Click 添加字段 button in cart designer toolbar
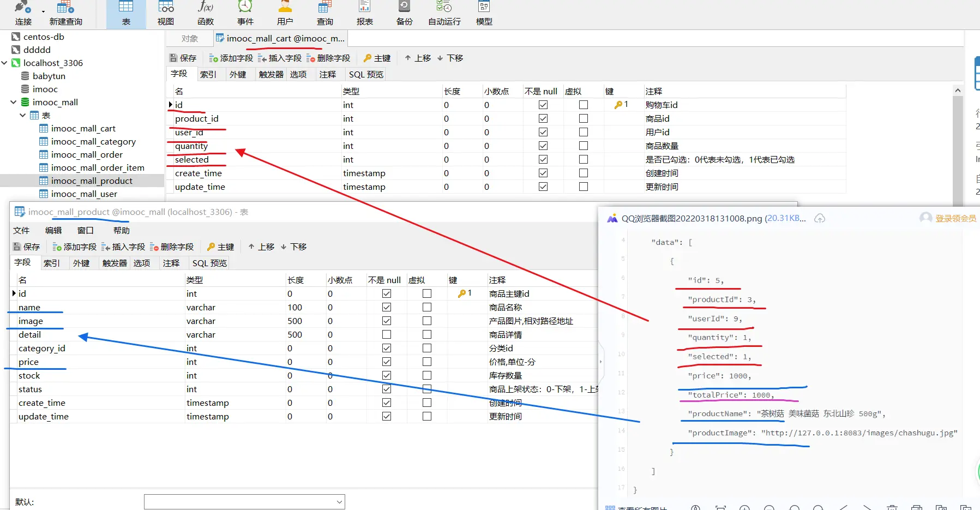The width and height of the screenshot is (980, 510). (231, 58)
